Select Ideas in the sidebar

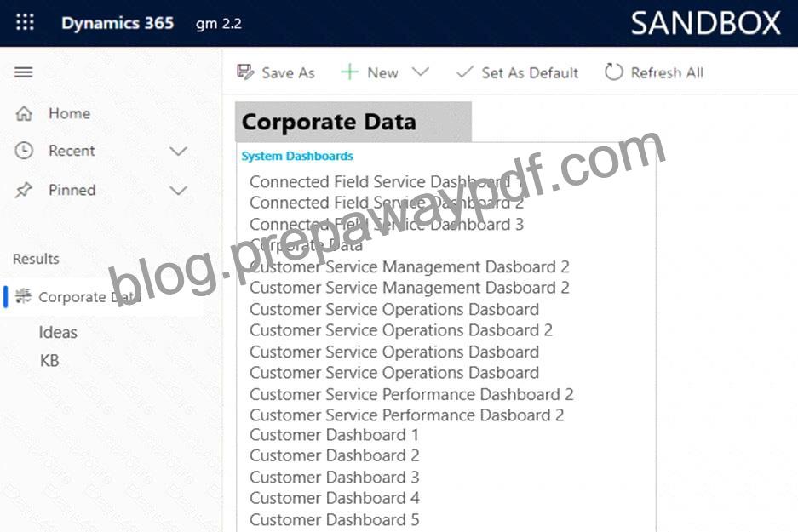(x=58, y=333)
